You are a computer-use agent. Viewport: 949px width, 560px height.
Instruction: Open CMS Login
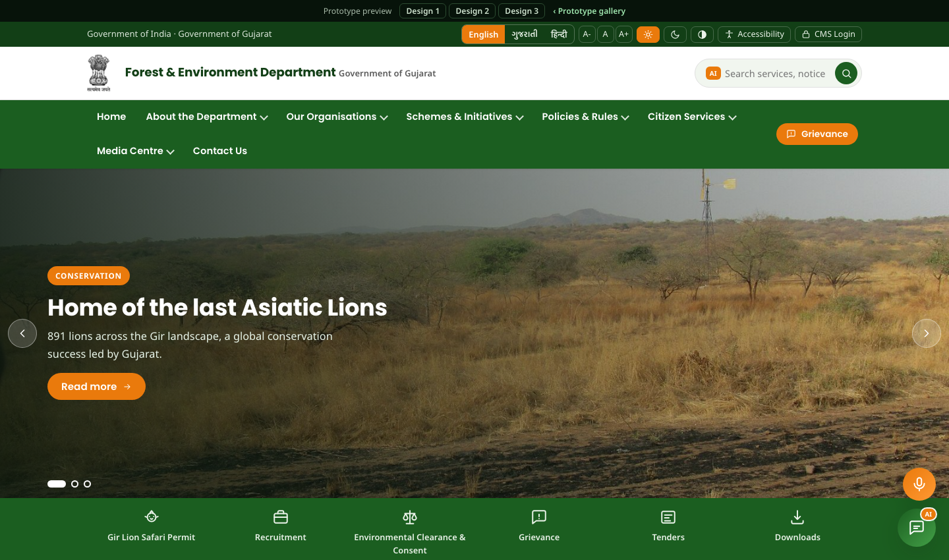828,34
